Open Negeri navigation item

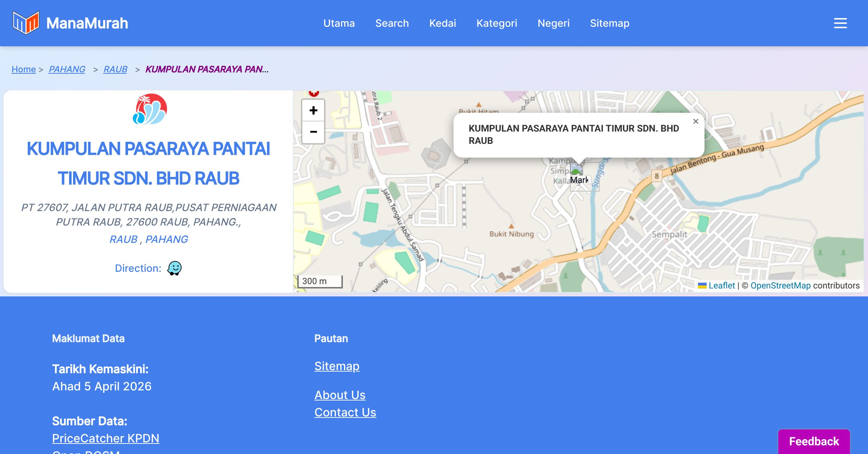(x=553, y=23)
